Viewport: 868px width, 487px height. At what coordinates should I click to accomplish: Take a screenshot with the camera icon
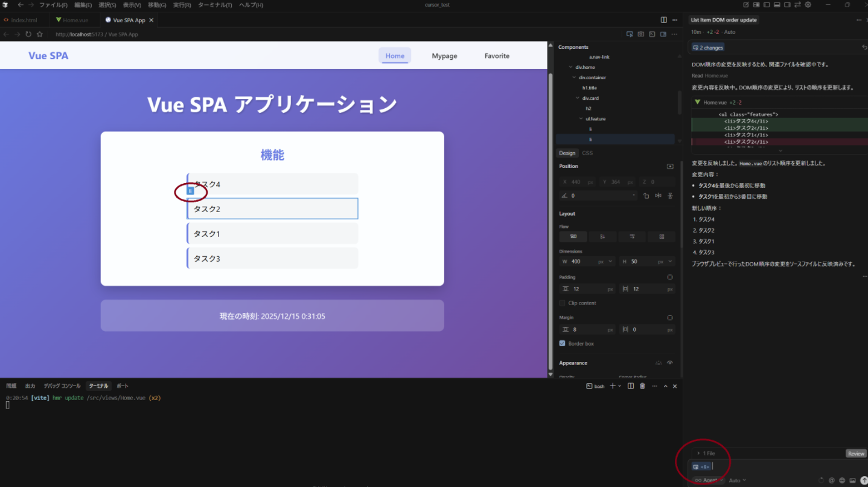coord(641,34)
